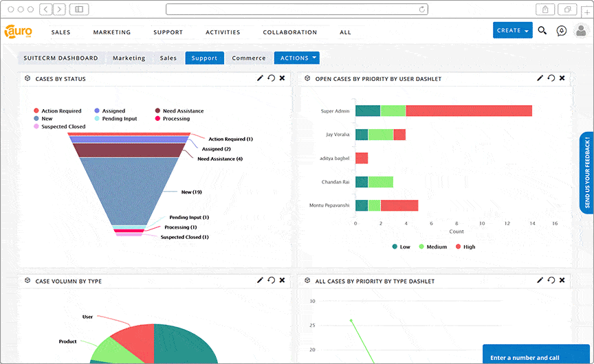
Task: Add a new browser tab
Action: coord(587,12)
